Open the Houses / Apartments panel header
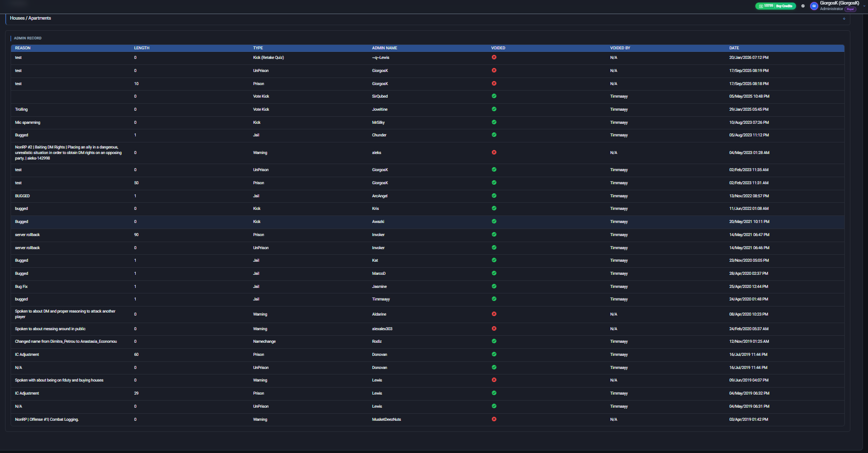Viewport: 868px width, 453px height. coord(427,19)
